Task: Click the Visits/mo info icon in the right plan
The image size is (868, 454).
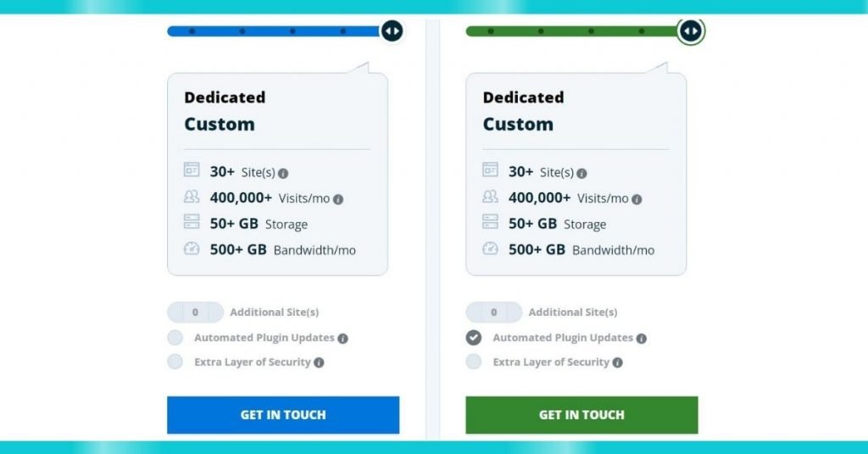Action: click(637, 200)
